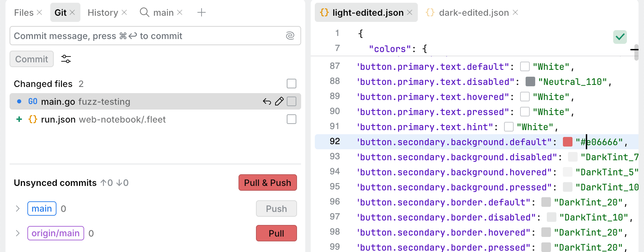Screen dimensions: 644x252
Task: Switch to the Files tab
Action: pos(24,13)
